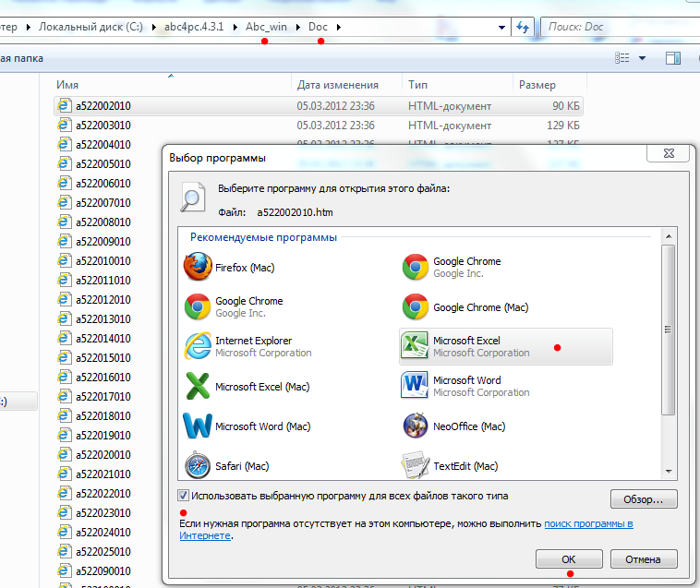Click the change view icon in Explorer toolbar
Image resolution: width=700 pixels, height=588 pixels.
tap(622, 58)
